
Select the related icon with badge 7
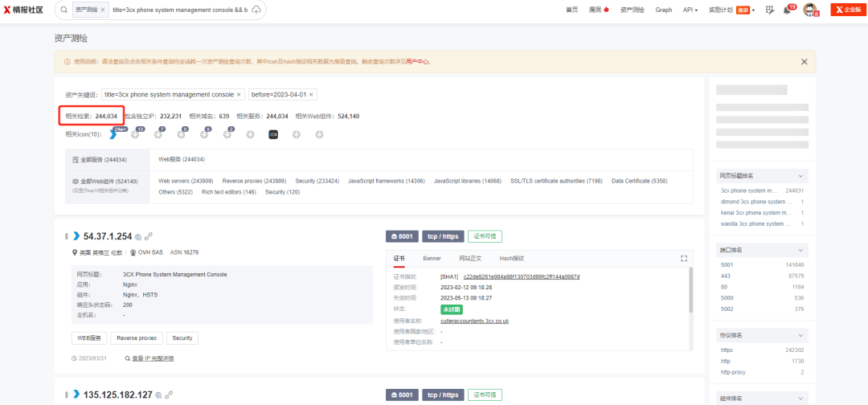point(158,134)
